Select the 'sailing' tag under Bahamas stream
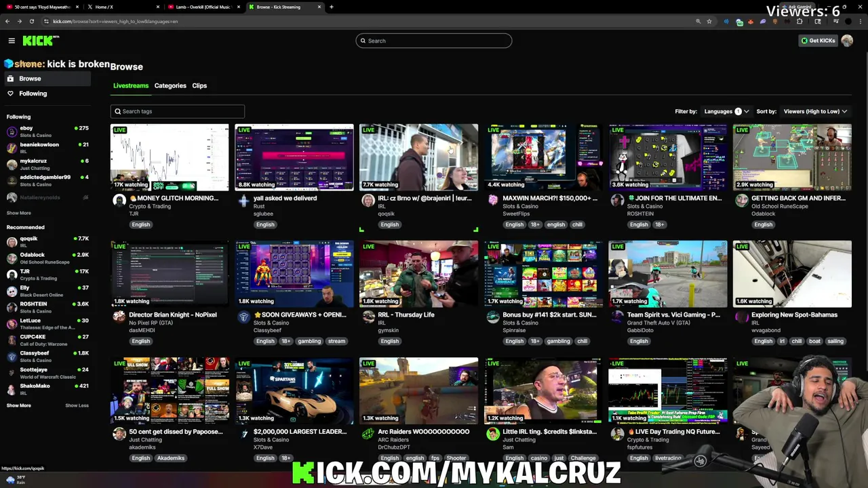 coord(835,341)
